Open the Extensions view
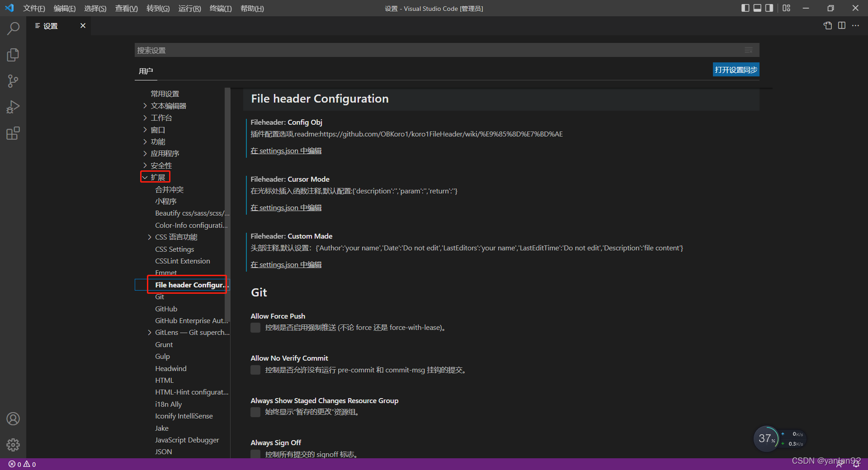Image resolution: width=868 pixels, height=470 pixels. pyautogui.click(x=13, y=133)
